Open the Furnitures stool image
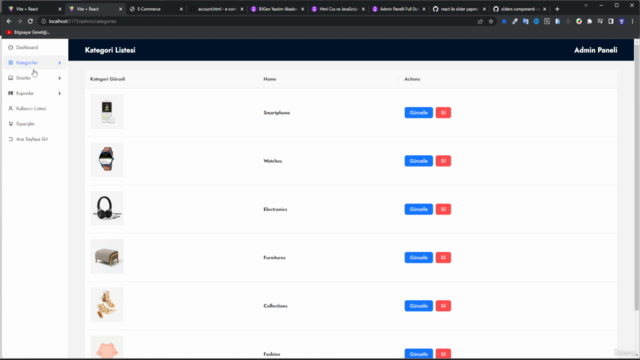The height and width of the screenshot is (360, 640). pyautogui.click(x=107, y=256)
